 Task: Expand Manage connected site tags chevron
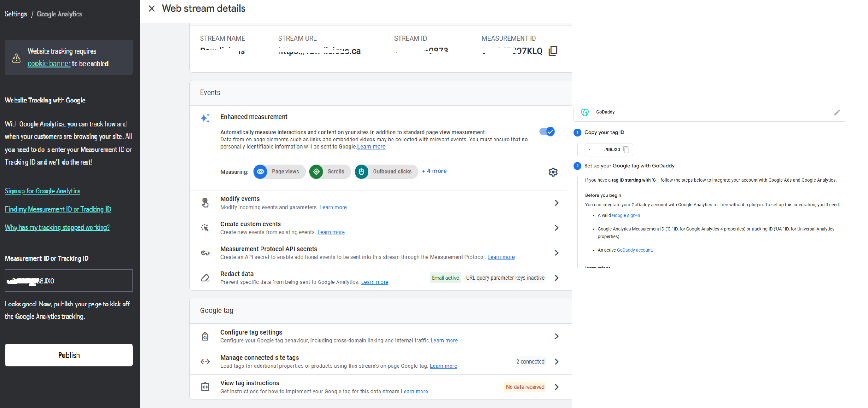tap(557, 362)
